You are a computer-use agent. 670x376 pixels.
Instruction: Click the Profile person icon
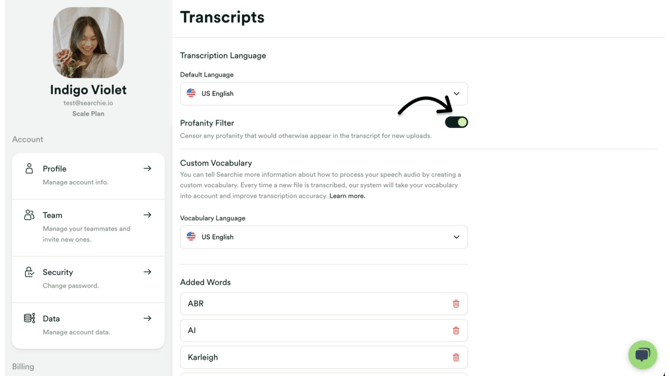tap(29, 168)
